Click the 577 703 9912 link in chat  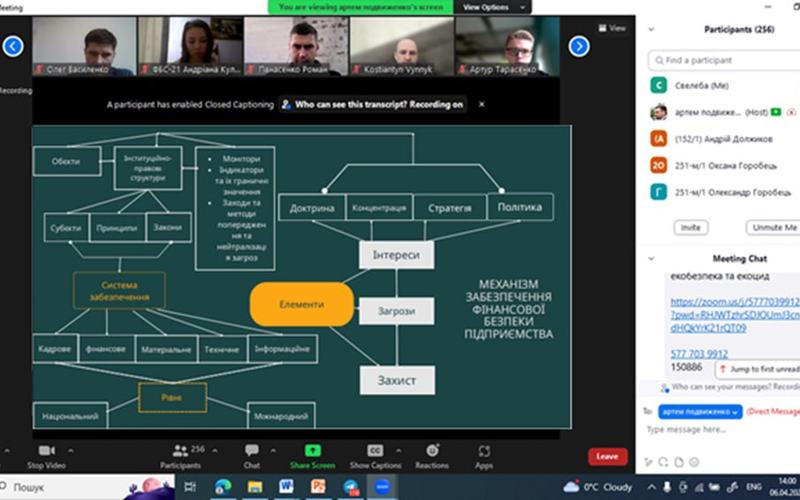click(699, 354)
